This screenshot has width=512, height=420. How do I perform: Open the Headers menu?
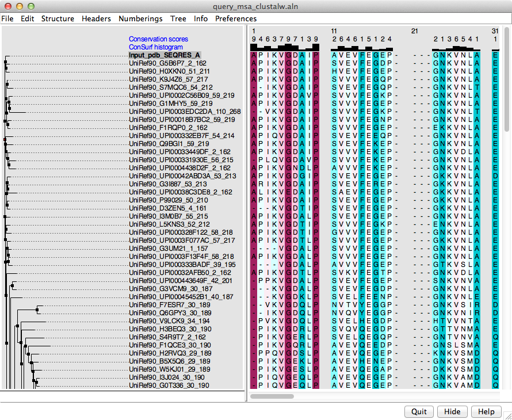(x=96, y=18)
